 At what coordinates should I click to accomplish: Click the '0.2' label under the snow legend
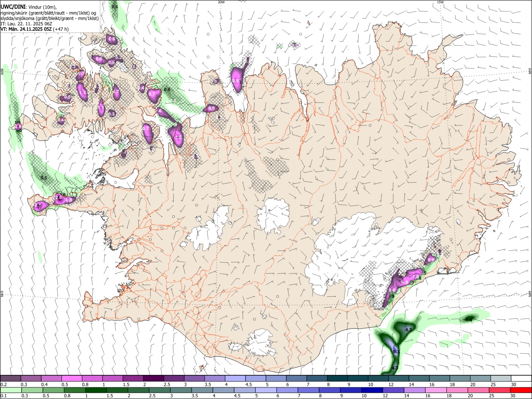coord(4,384)
